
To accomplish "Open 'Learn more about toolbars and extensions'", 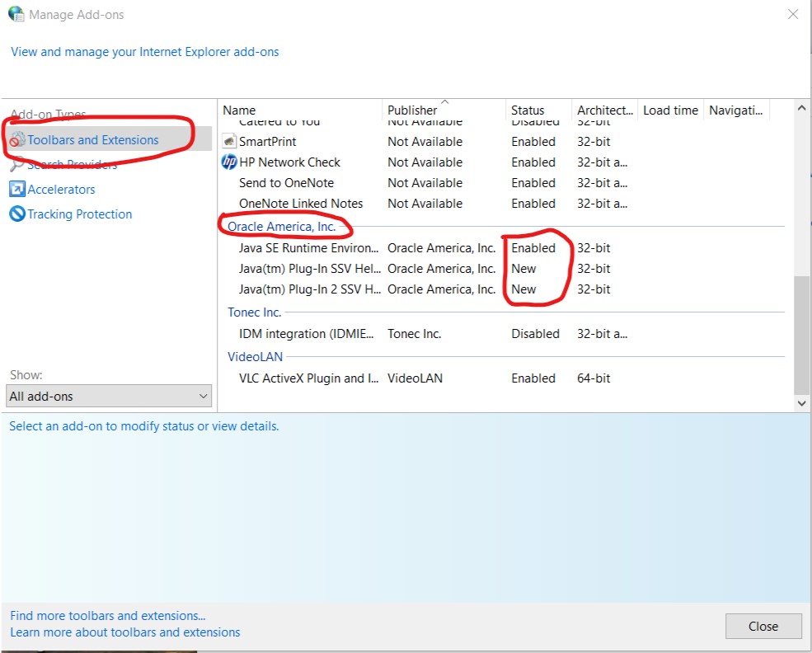I will coord(125,632).
